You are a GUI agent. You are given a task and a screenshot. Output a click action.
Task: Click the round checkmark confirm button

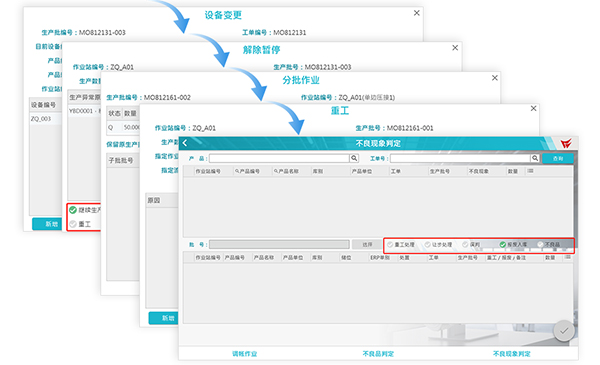[x=564, y=331]
